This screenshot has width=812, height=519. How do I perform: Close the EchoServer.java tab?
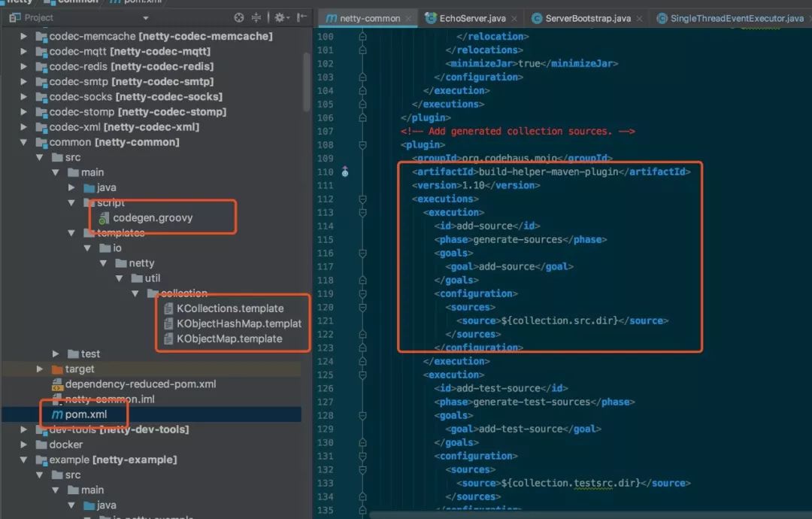514,19
